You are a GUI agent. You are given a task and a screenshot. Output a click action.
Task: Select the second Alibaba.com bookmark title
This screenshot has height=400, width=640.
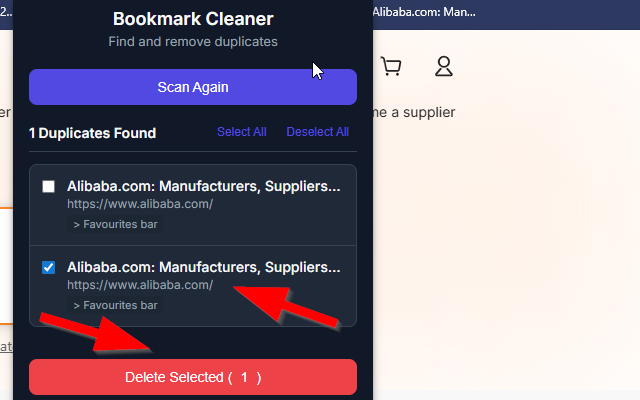(203, 267)
